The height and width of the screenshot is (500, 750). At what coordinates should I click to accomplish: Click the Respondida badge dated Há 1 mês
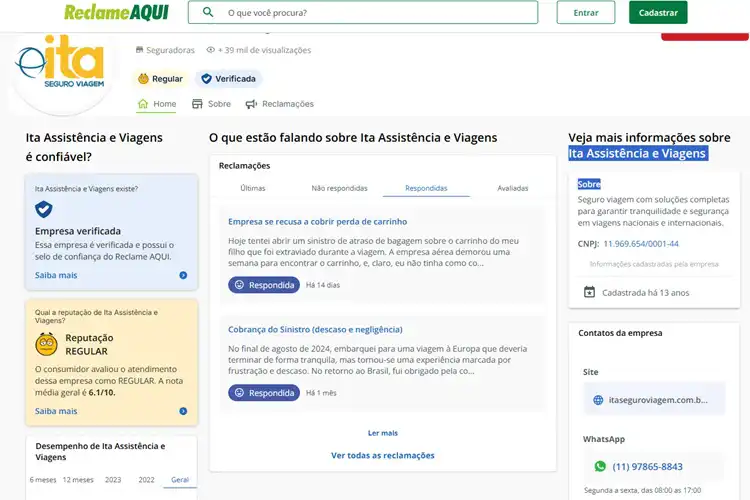coord(264,393)
